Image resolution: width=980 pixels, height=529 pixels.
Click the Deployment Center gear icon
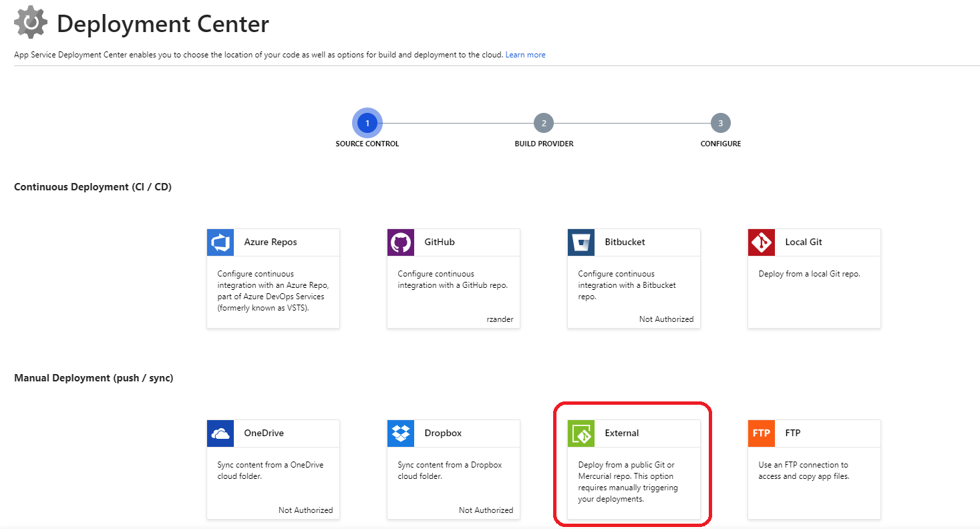[31, 23]
